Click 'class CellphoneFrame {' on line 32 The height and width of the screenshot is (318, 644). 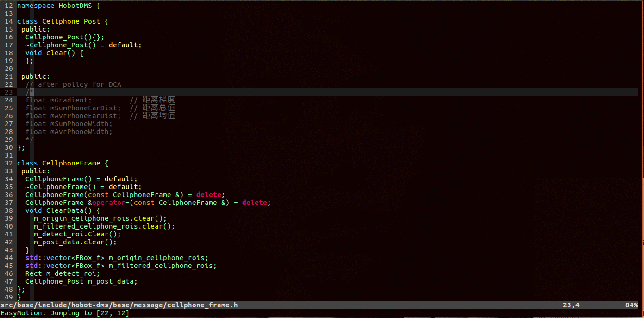tap(63, 164)
